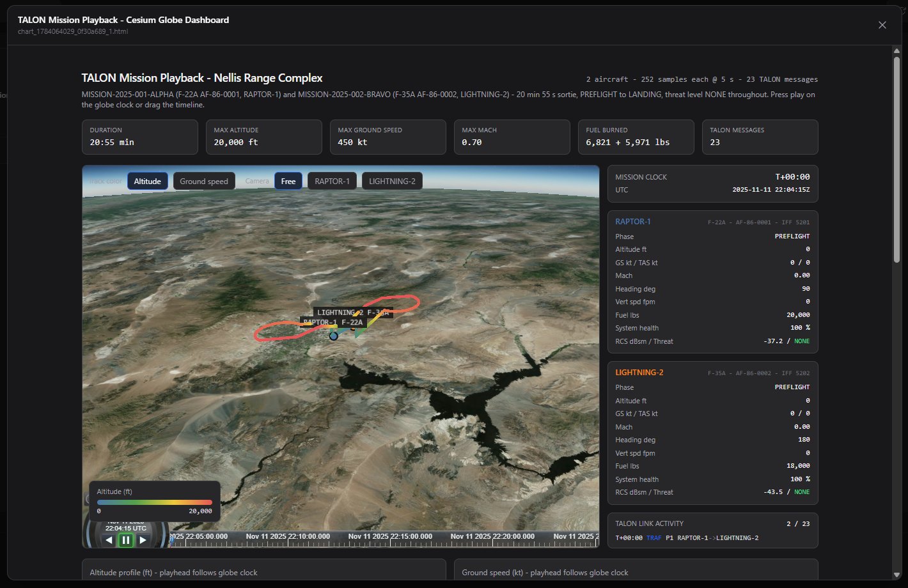Viewport: 908px width, 588px height.
Task: Click the F-35A - AF-86-0002 - IFF 5202 text
Action: click(759, 373)
